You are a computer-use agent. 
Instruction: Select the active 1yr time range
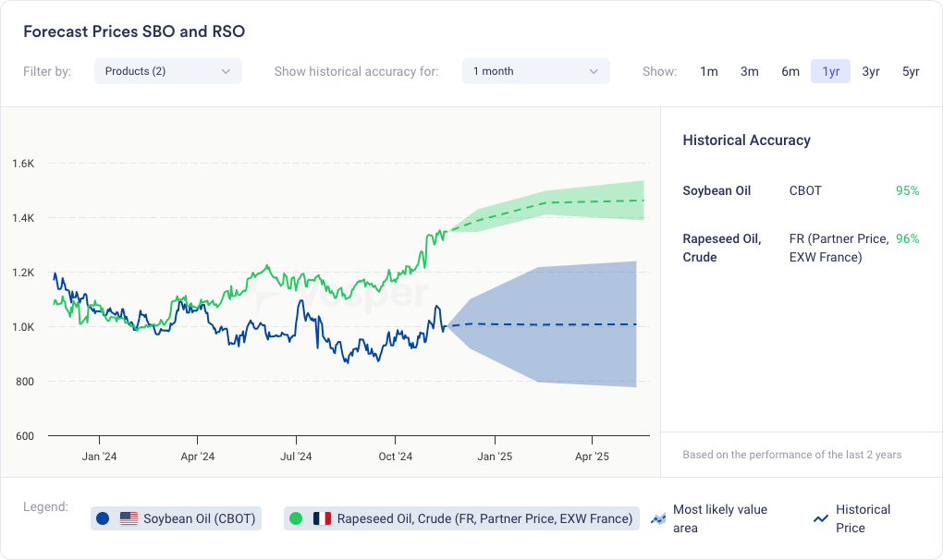click(x=830, y=71)
